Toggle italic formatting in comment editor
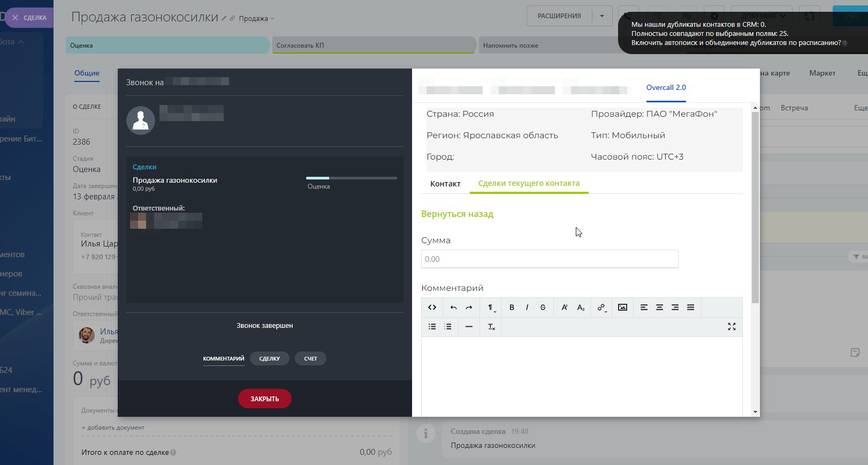 point(527,307)
